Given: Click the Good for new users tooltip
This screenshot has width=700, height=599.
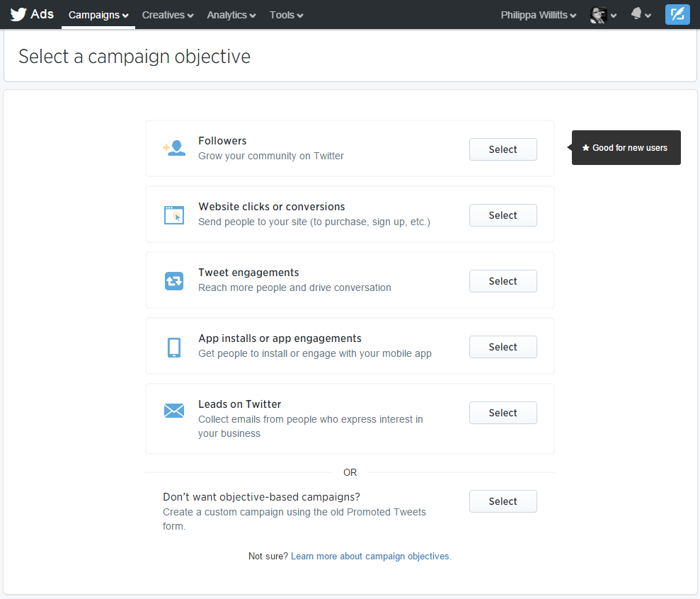Looking at the screenshot, I should (x=626, y=148).
